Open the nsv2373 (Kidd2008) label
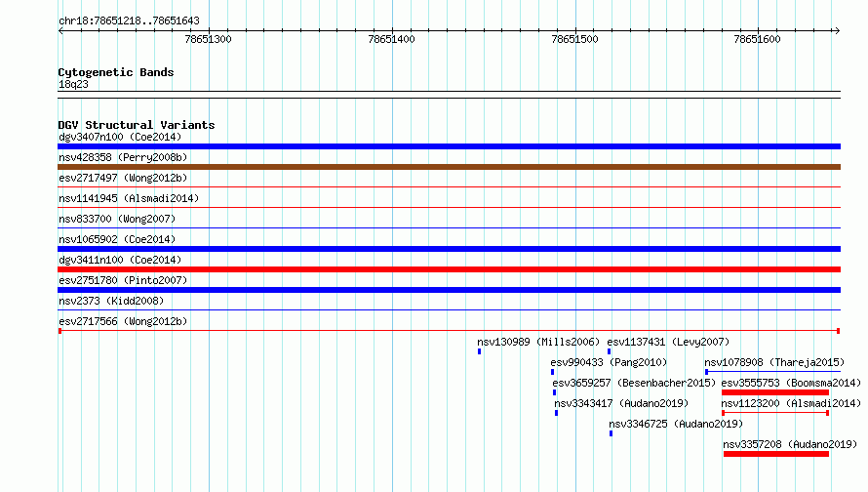The height and width of the screenshot is (492, 868). tap(111, 301)
